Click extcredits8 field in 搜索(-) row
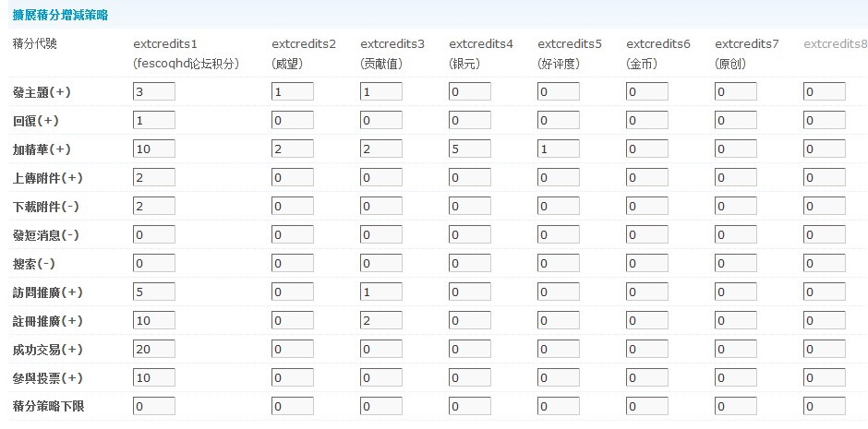Viewport: 868px width, 429px height. [x=824, y=263]
